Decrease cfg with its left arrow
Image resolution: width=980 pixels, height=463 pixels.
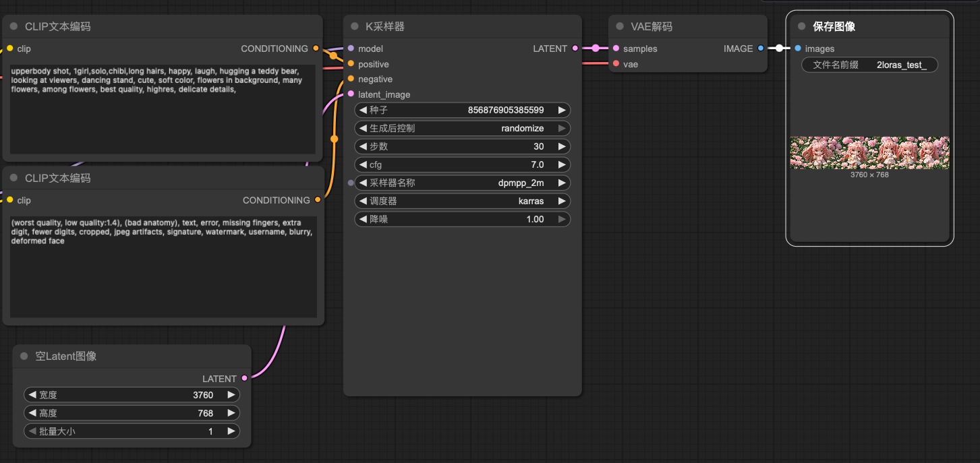pyautogui.click(x=363, y=164)
